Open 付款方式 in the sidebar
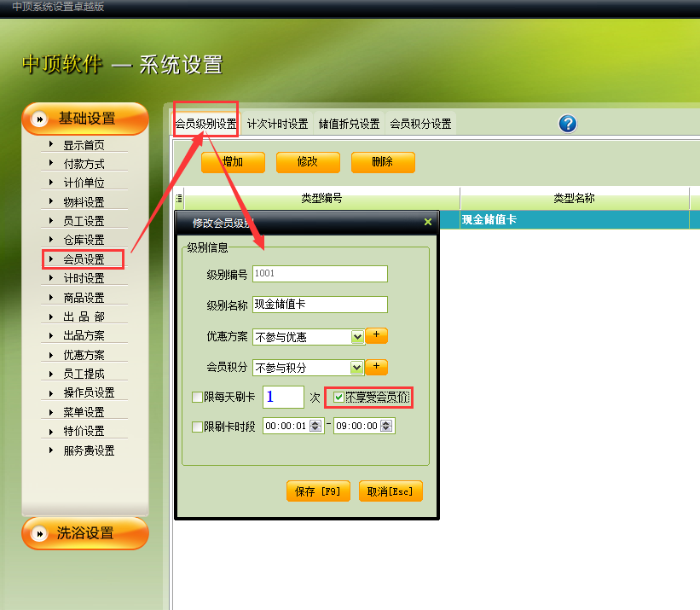This screenshot has height=610, width=700. tap(84, 164)
